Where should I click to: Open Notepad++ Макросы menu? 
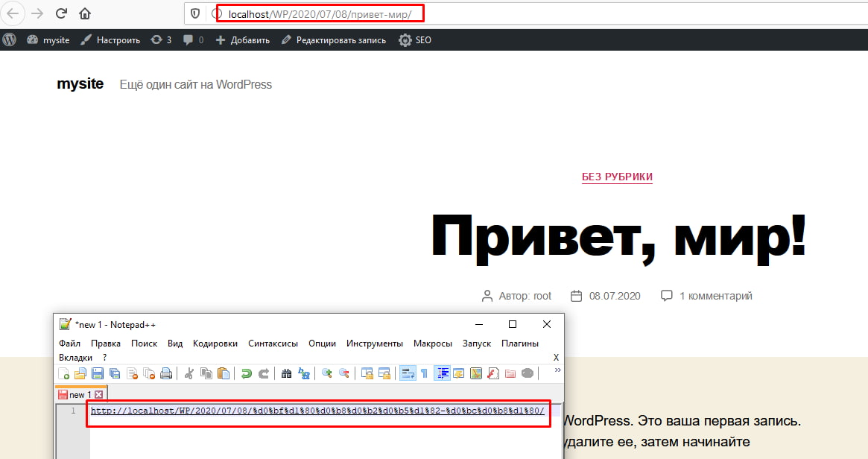click(433, 344)
